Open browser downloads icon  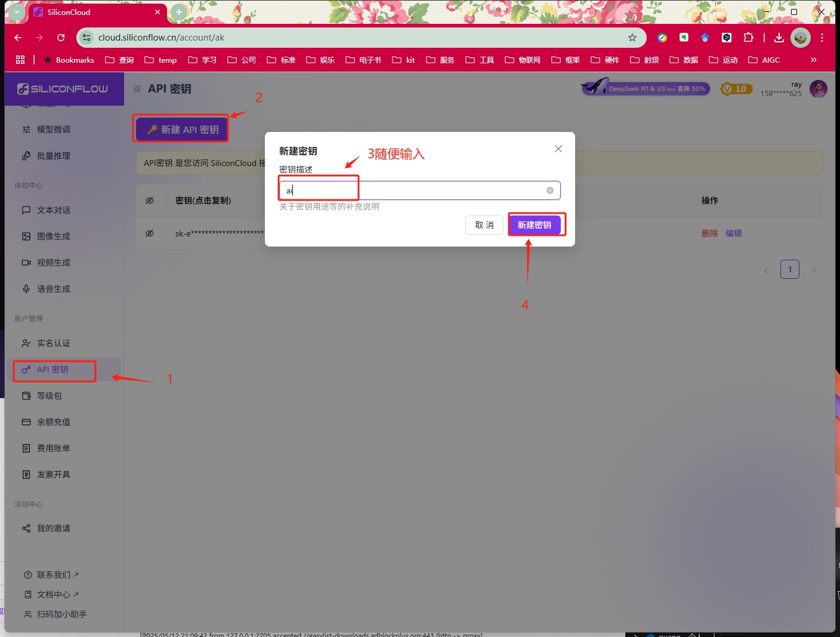(x=779, y=38)
